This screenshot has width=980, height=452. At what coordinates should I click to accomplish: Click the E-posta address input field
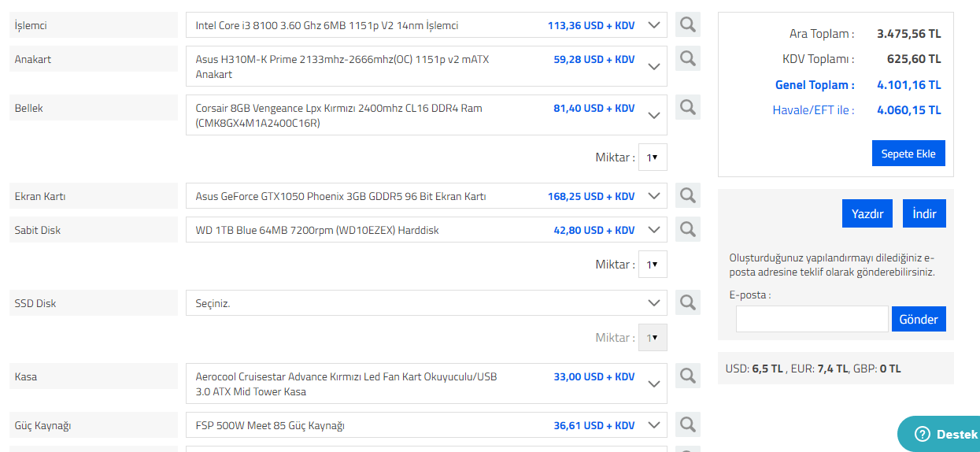pyautogui.click(x=812, y=319)
